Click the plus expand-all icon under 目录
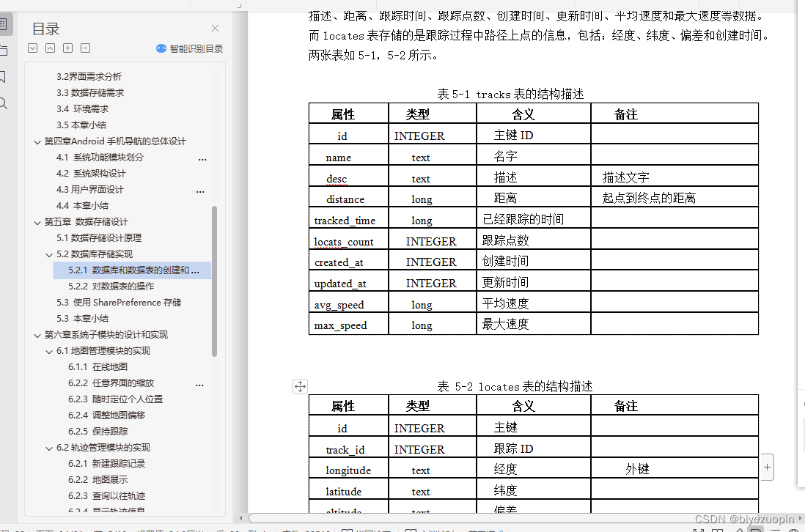 tap(67, 48)
